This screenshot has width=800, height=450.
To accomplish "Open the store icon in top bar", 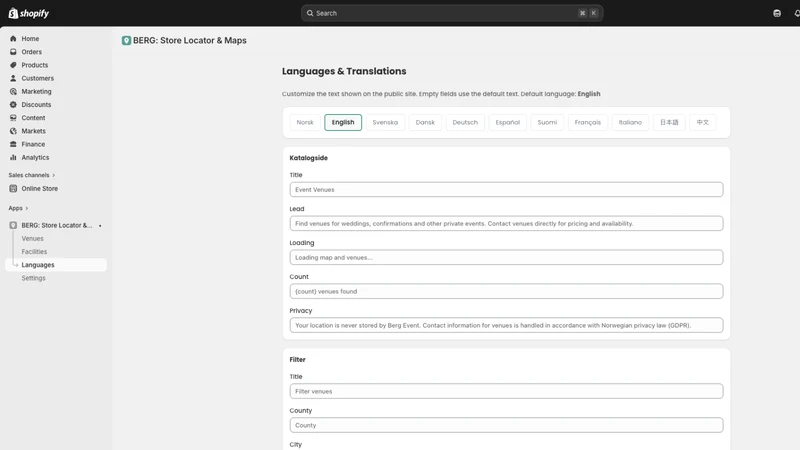I will pyautogui.click(x=777, y=13).
